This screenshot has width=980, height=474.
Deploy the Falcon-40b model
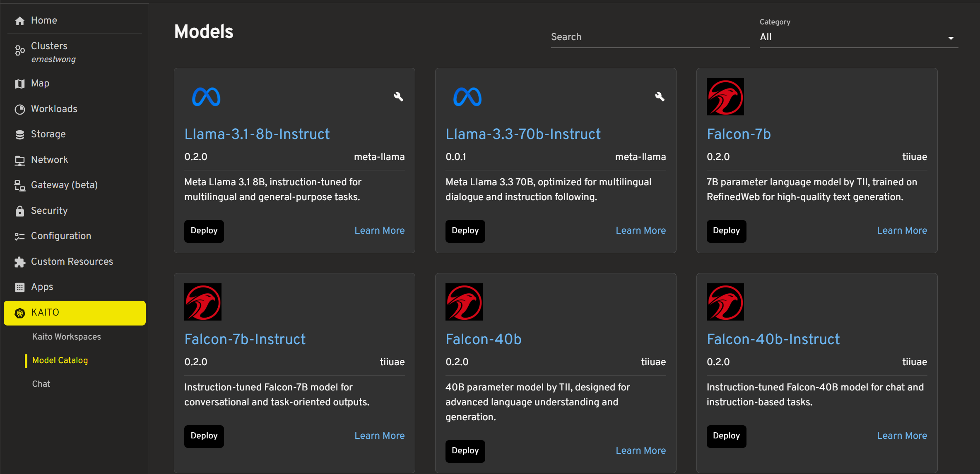click(x=465, y=451)
